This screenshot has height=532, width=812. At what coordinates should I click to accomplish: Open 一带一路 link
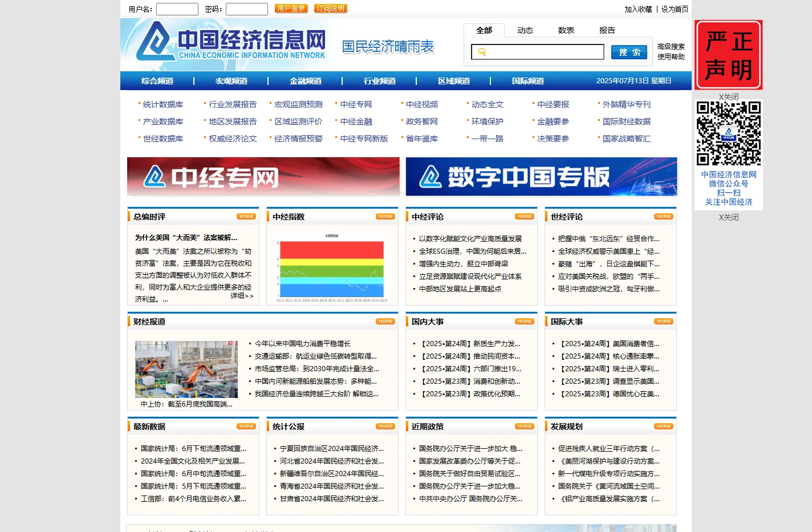pos(488,139)
